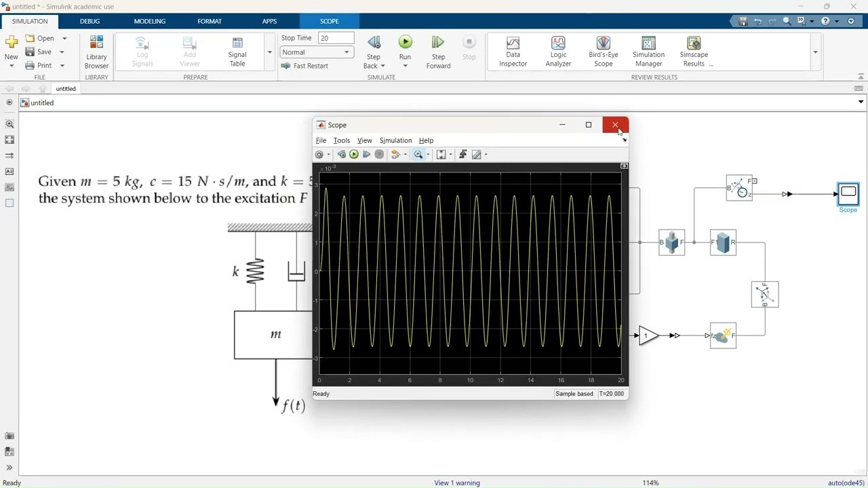Switch to the FORMAT tab
Viewport: 868px width, 488px height.
click(x=210, y=21)
